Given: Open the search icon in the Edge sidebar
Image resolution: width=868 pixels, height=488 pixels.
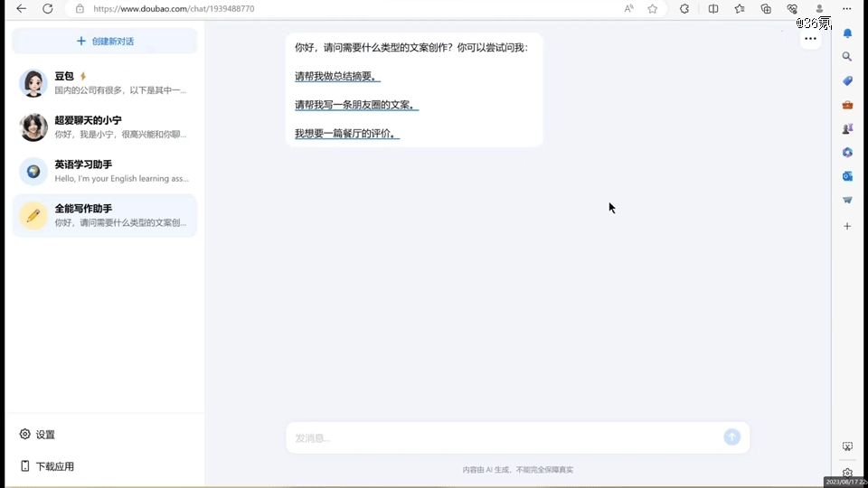Looking at the screenshot, I should coord(847,56).
